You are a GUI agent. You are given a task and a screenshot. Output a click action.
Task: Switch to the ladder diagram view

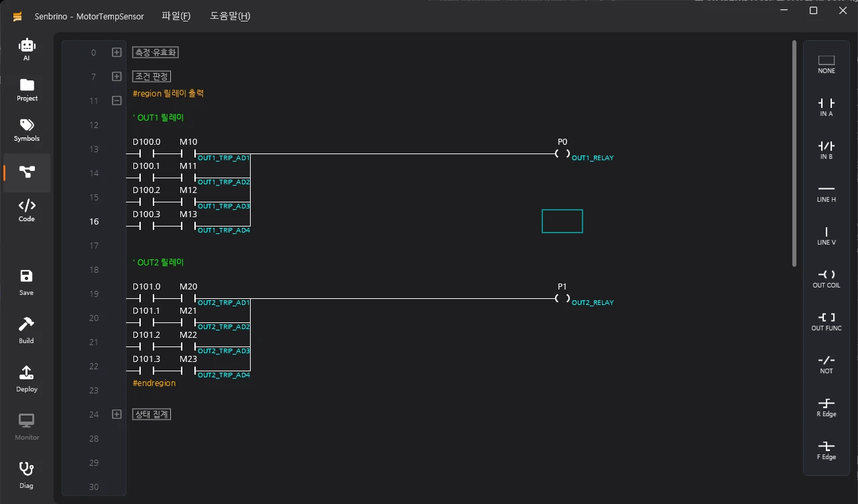[x=27, y=172]
